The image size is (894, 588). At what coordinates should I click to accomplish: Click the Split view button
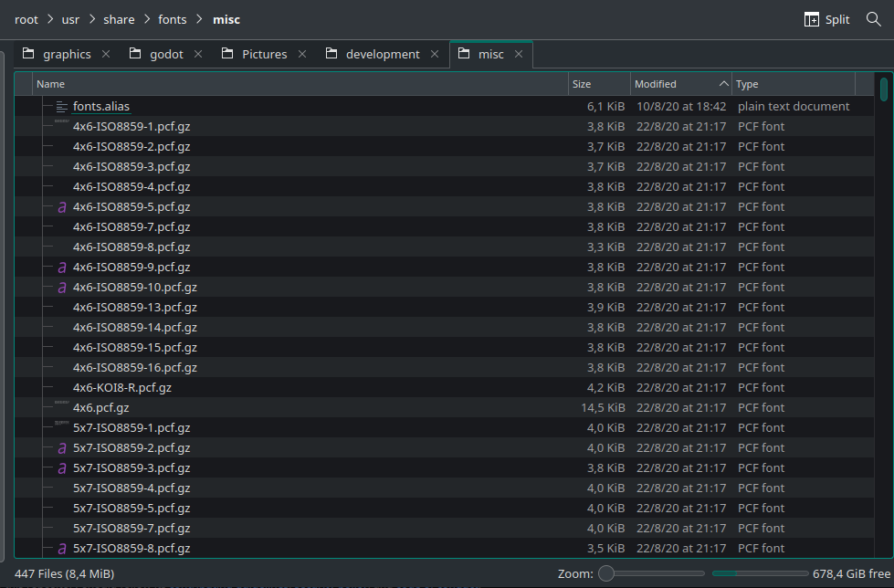pyautogui.click(x=826, y=19)
